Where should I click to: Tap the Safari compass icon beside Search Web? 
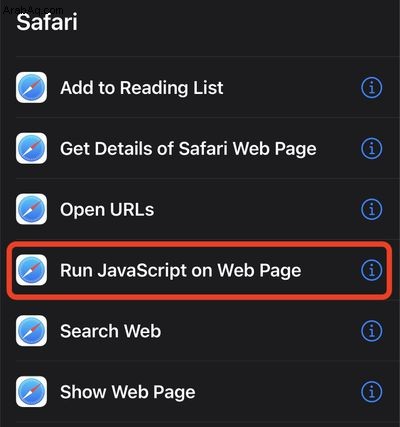click(31, 331)
